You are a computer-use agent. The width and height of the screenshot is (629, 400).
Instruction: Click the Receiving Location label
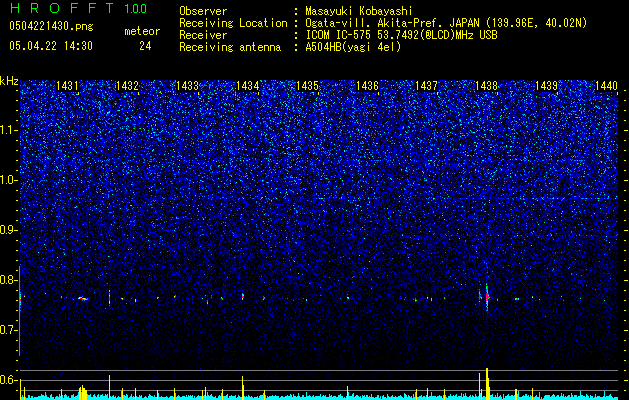[233, 23]
